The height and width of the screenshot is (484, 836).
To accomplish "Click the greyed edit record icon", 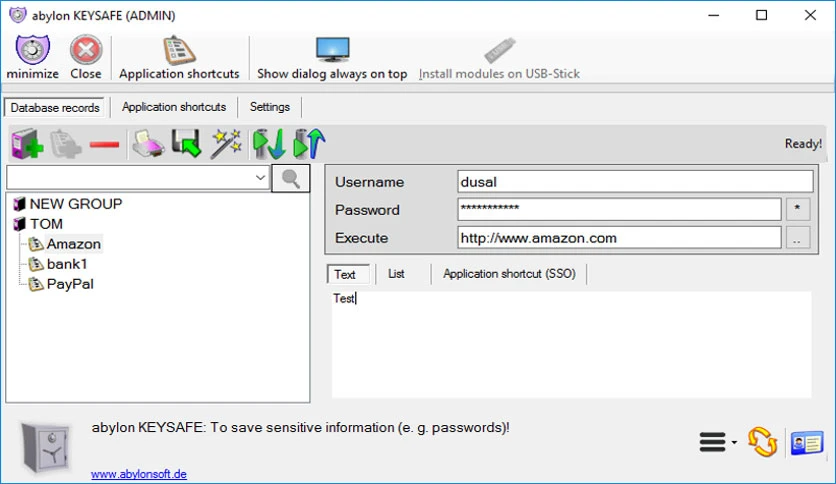I will pos(66,144).
